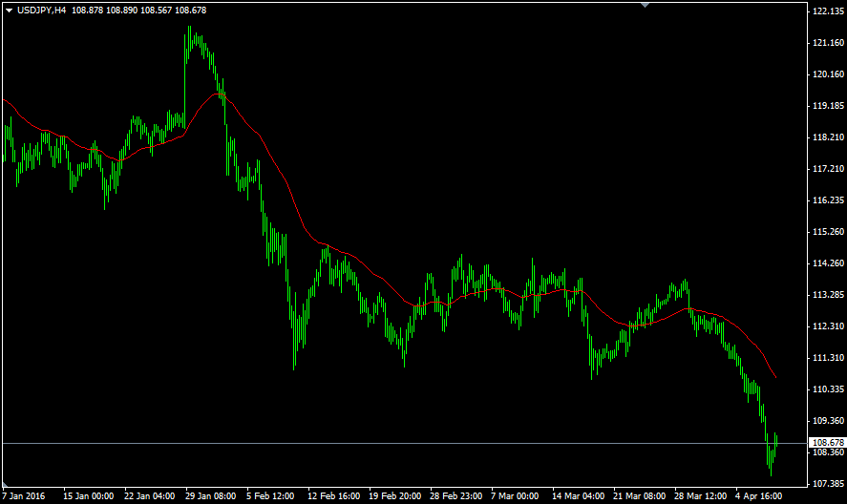Click the chart shift marker at top
This screenshot has width=847, height=504.
coord(645,5)
